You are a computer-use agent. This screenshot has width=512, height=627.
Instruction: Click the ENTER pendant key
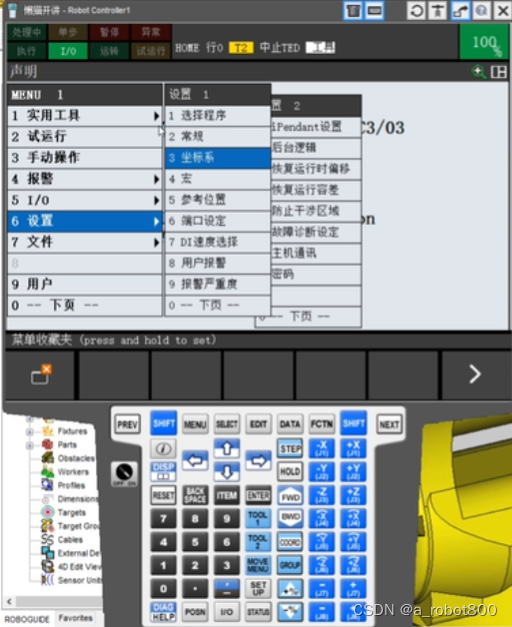[258, 495]
